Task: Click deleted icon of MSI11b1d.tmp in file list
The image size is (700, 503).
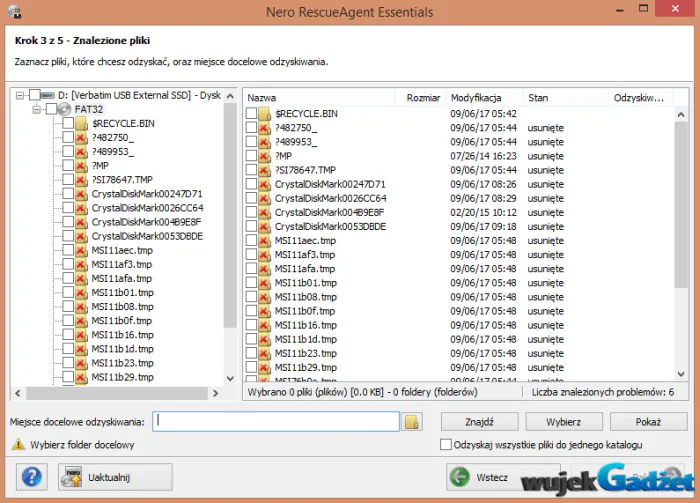Action: pos(265,339)
